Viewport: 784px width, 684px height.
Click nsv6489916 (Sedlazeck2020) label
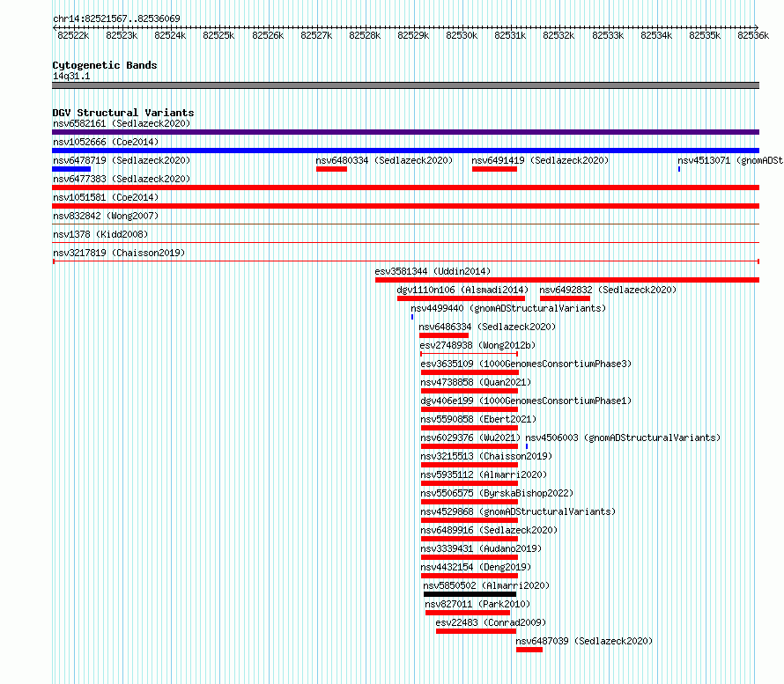pos(489,530)
